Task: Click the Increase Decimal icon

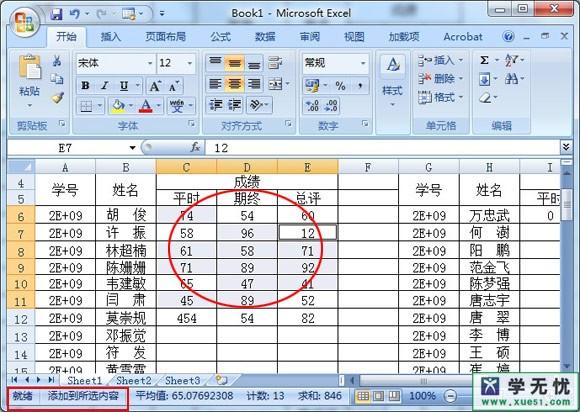Action: [312, 106]
